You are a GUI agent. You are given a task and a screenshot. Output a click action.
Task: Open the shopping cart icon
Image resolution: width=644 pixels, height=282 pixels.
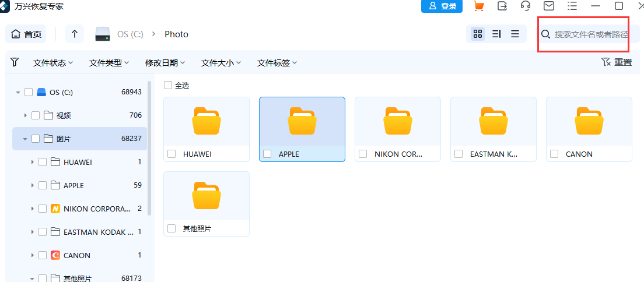[478, 6]
